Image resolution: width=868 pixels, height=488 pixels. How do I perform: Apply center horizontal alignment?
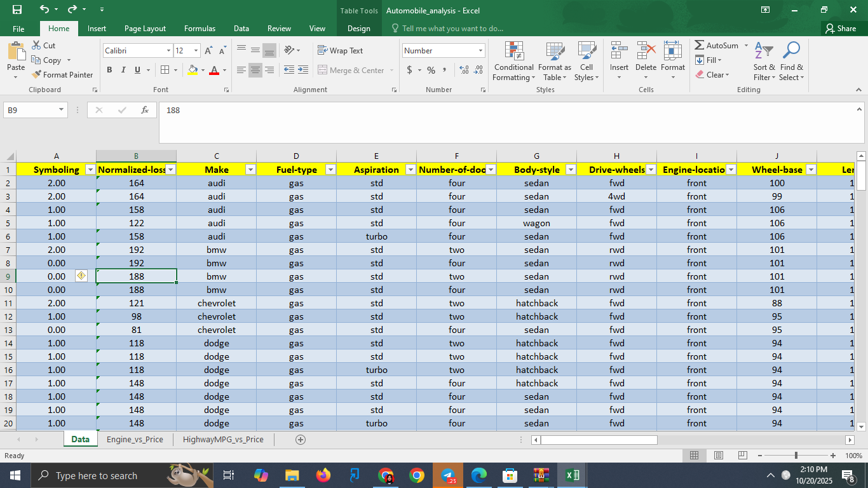tap(255, 70)
